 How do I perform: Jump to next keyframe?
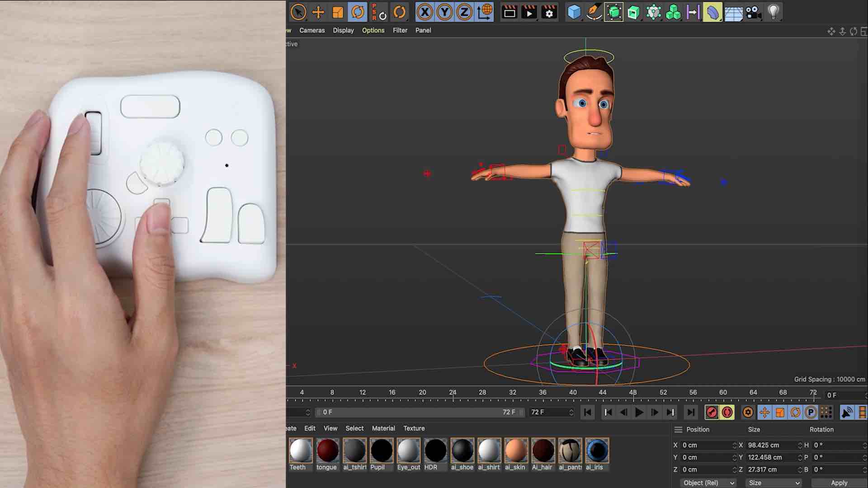point(670,412)
